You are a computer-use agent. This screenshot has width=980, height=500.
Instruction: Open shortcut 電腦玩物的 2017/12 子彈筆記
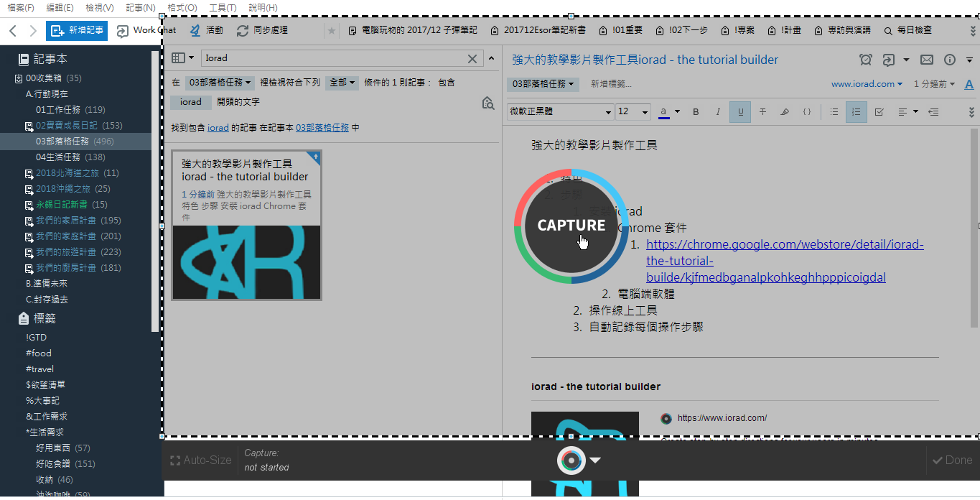412,30
